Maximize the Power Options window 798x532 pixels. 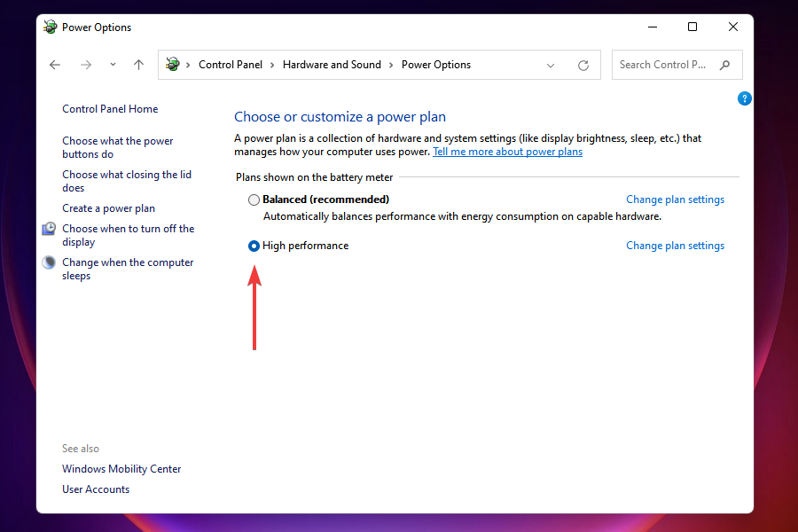coord(692,27)
